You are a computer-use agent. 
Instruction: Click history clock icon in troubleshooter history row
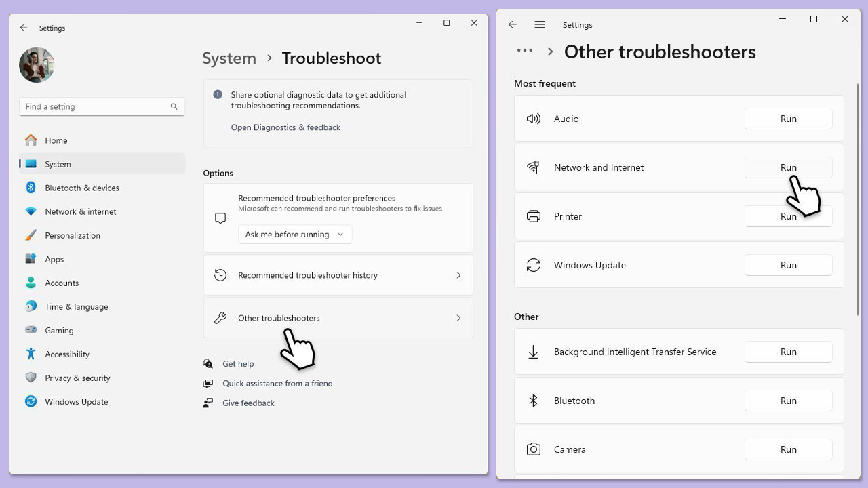click(220, 275)
